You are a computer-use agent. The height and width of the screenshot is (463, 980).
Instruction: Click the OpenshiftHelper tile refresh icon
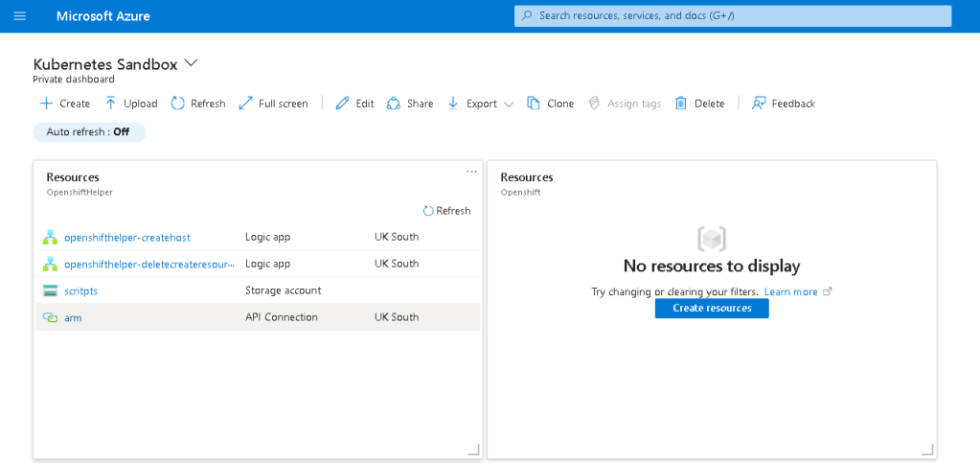point(428,211)
